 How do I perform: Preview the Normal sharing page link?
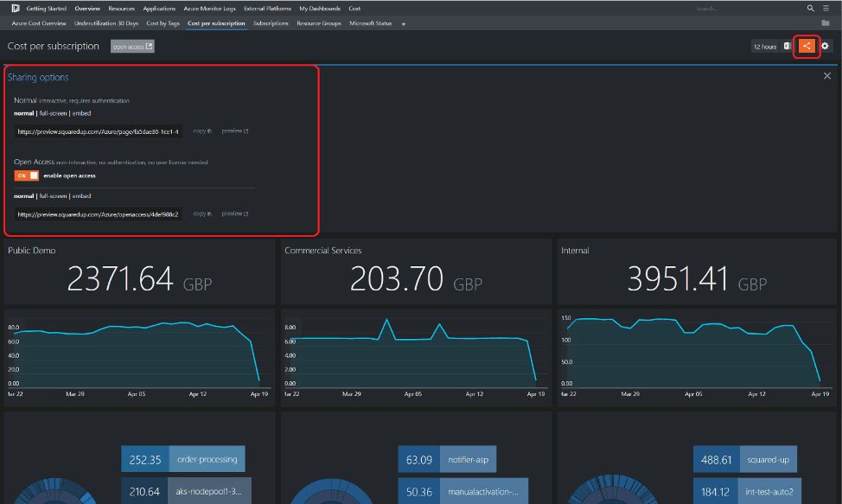(234, 131)
